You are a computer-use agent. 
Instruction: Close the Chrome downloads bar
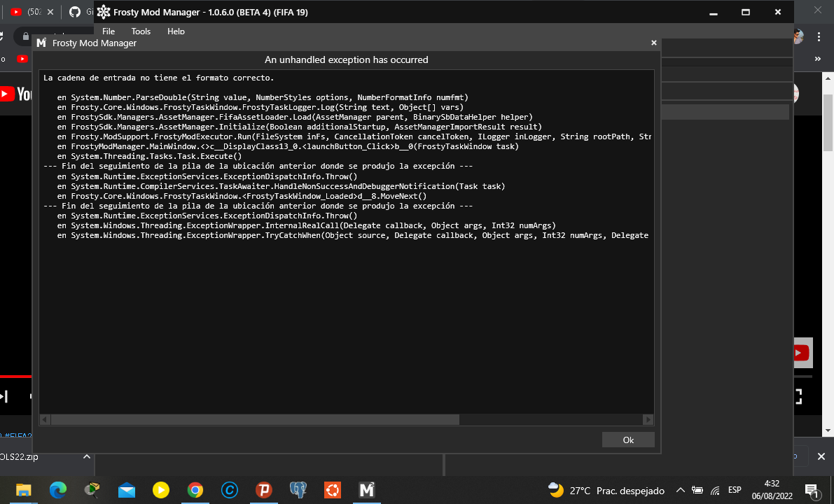[x=821, y=456]
